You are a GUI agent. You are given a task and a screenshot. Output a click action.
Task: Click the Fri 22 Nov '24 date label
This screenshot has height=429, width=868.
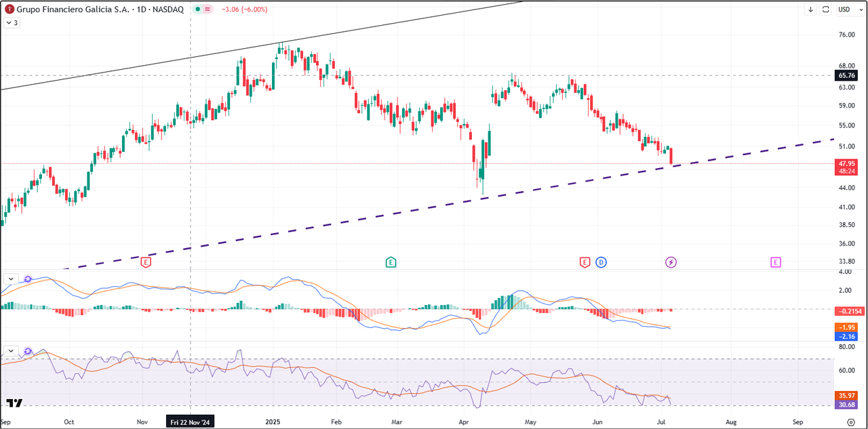point(191,422)
